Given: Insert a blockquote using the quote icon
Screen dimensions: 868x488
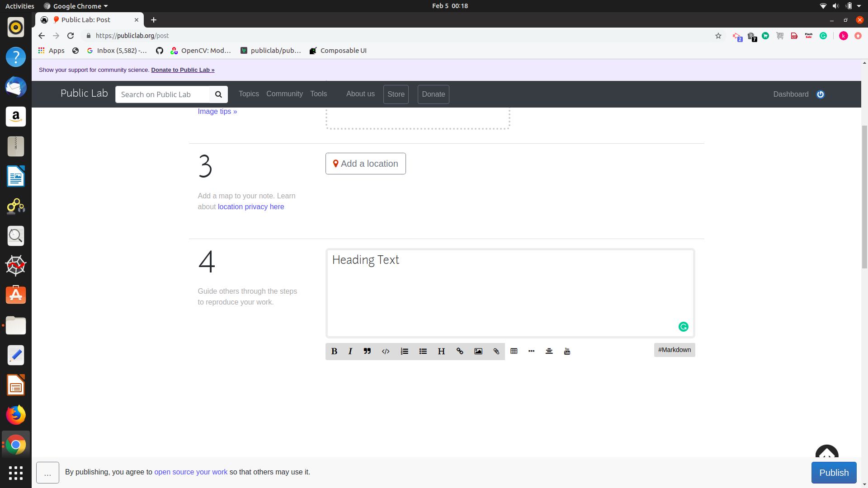Looking at the screenshot, I should point(367,351).
